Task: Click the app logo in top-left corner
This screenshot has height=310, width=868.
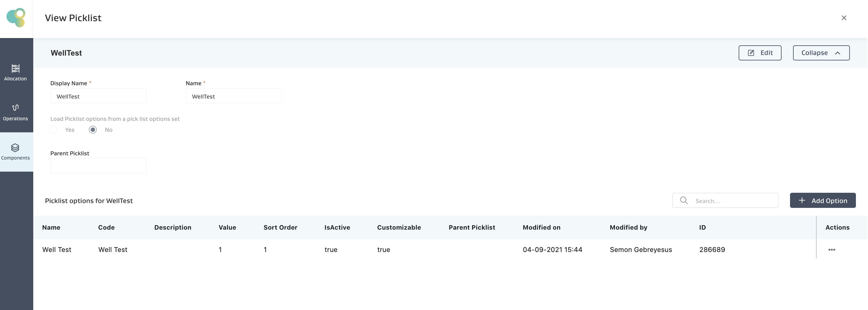Action: [16, 18]
